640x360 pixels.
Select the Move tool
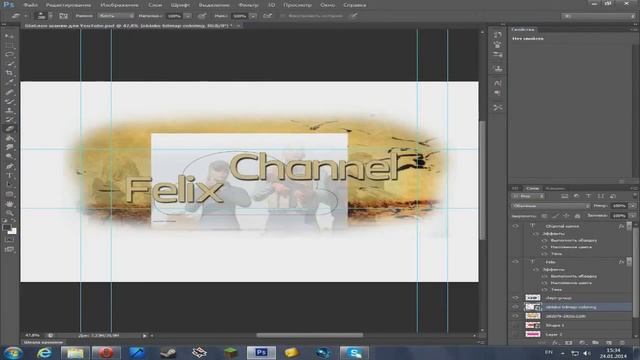(x=9, y=36)
